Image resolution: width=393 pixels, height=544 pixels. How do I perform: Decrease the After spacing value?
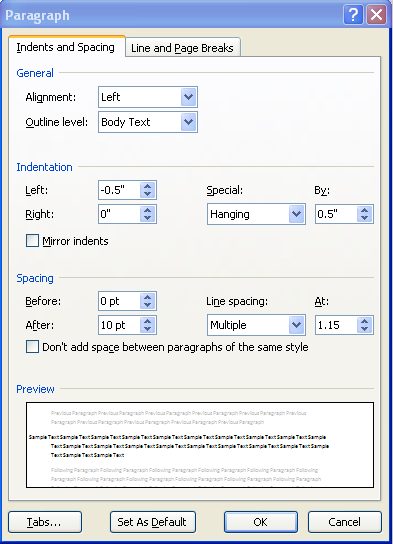tap(148, 329)
